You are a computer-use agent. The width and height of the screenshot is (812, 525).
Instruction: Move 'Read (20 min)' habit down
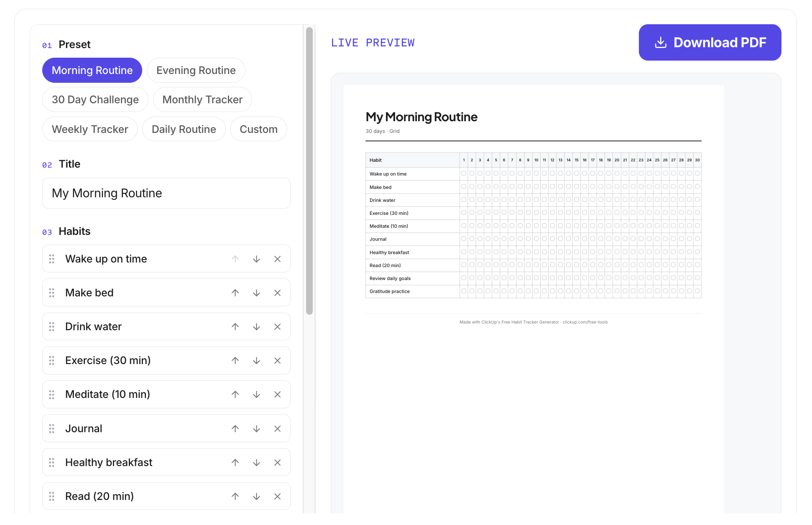(257, 497)
